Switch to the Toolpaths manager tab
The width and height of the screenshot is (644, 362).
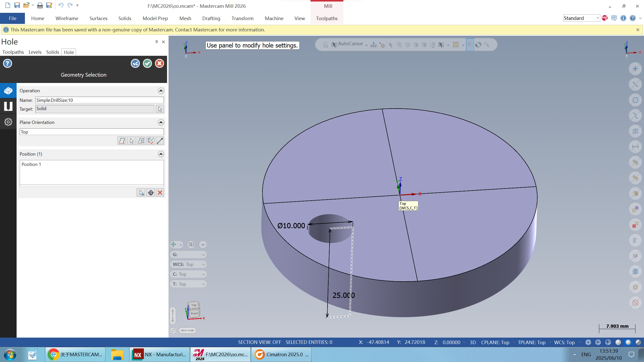pyautogui.click(x=13, y=52)
